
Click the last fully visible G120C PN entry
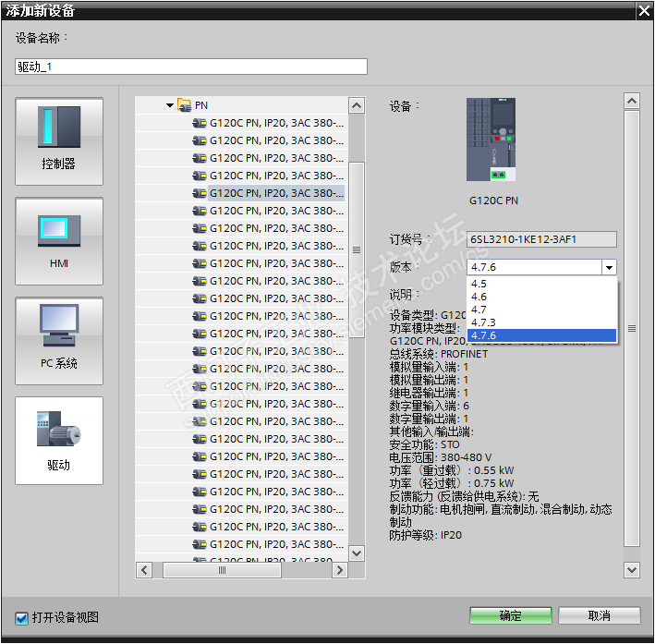(276, 544)
